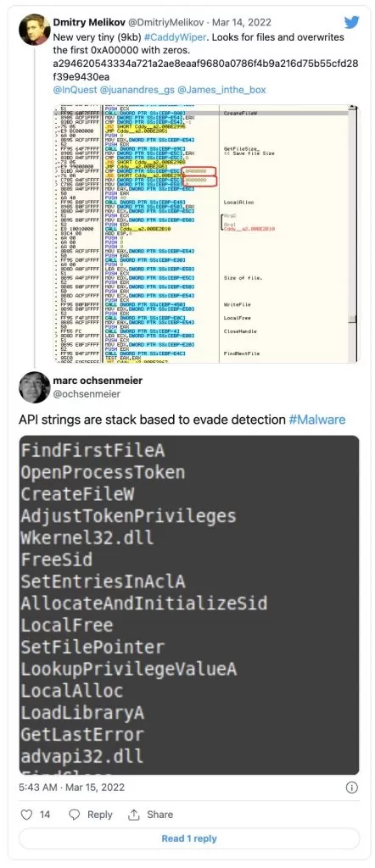Open the #Malware hashtag link
This screenshot has width=375, height=868.
coord(317,419)
